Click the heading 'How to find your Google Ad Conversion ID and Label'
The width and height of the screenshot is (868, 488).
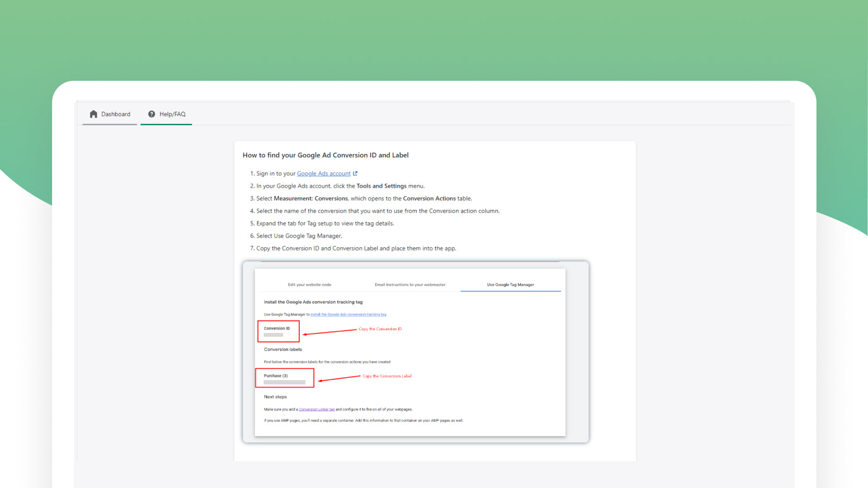[x=325, y=155]
